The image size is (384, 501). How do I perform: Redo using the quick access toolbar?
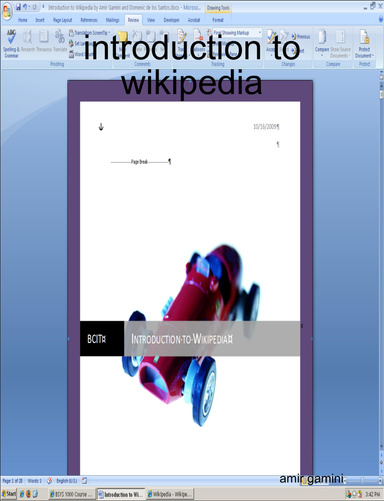[x=34, y=7]
